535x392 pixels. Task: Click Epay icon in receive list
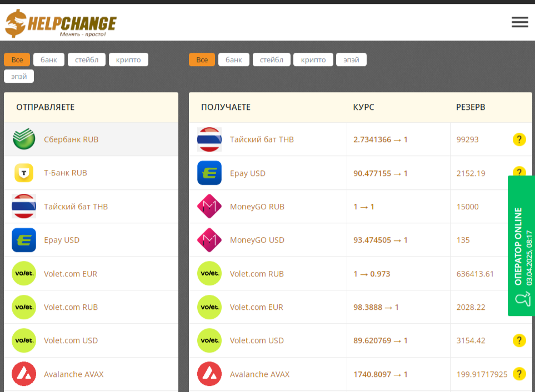click(x=209, y=173)
